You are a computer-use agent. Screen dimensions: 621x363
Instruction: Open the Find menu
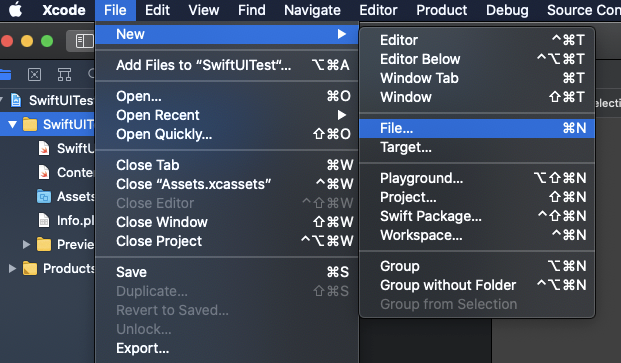(251, 10)
